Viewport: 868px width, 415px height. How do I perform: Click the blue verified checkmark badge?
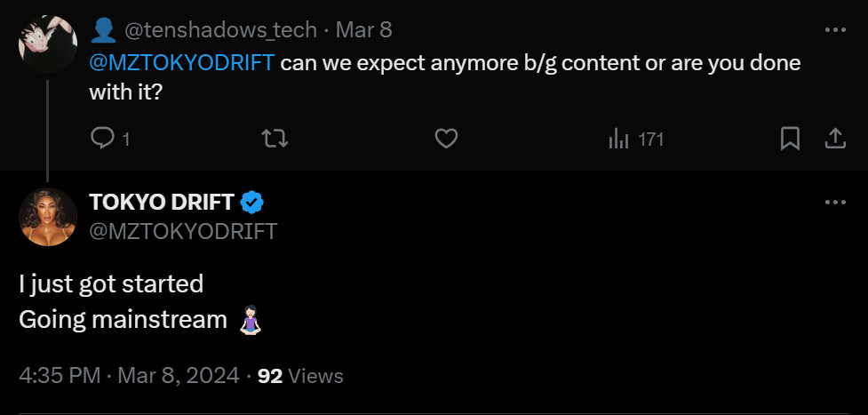coord(252,203)
